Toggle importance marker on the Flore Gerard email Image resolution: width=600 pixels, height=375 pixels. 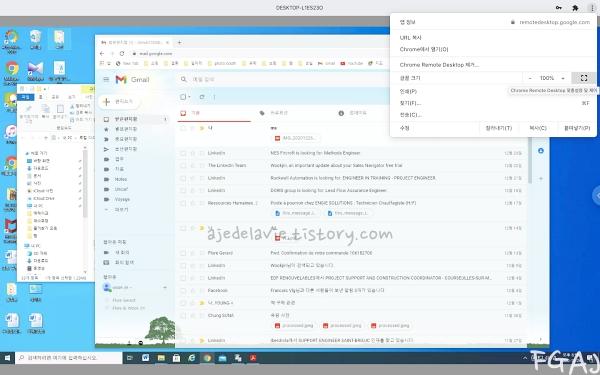[x=202, y=253]
